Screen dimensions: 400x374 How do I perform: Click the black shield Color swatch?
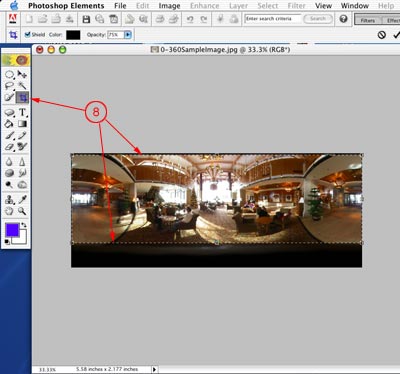pyautogui.click(x=73, y=35)
